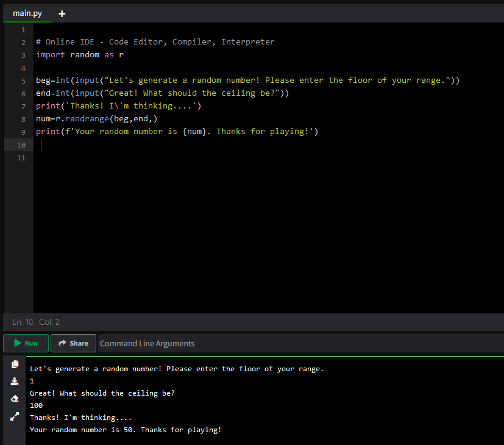Click the final print statement on line 9
Screen dimensions: 504x445
[x=177, y=131]
